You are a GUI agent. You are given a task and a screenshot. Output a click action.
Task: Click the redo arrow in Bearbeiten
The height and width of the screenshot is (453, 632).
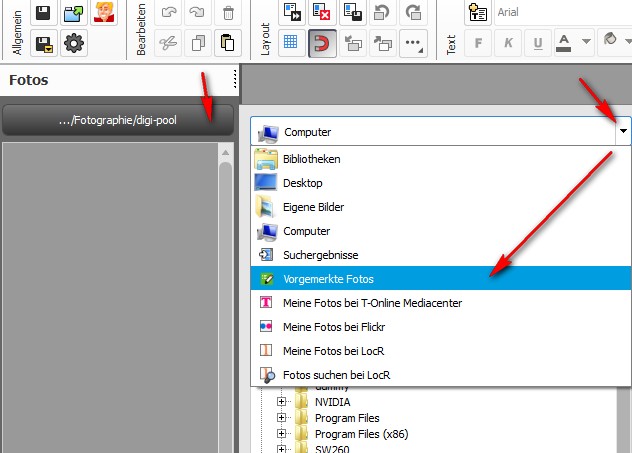point(198,12)
